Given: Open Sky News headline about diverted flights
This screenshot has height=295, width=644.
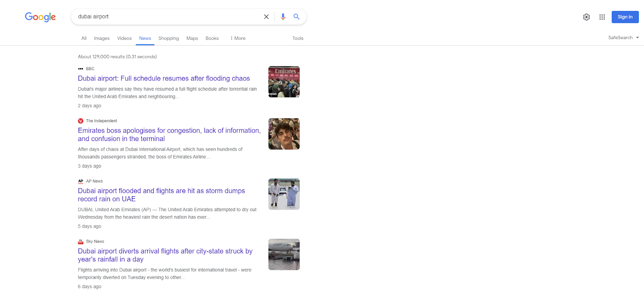Looking at the screenshot, I should [x=165, y=255].
